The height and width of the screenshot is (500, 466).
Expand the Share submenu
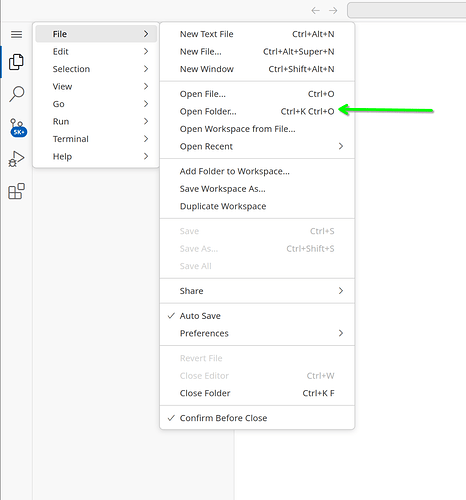coord(257,291)
